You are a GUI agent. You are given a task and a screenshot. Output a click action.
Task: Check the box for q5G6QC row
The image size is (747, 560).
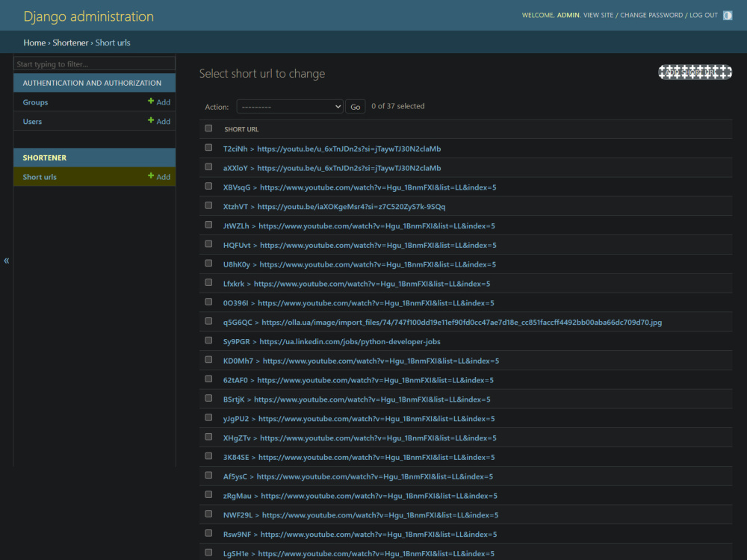point(208,321)
